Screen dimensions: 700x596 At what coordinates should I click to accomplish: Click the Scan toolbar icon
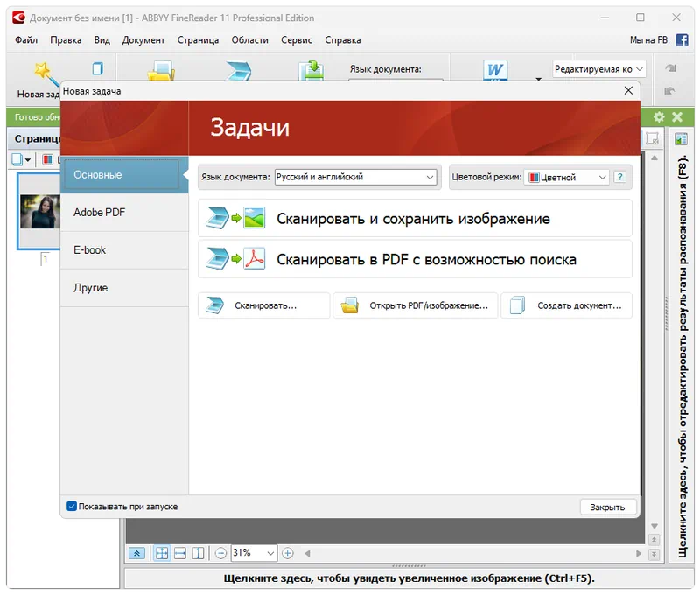click(238, 71)
